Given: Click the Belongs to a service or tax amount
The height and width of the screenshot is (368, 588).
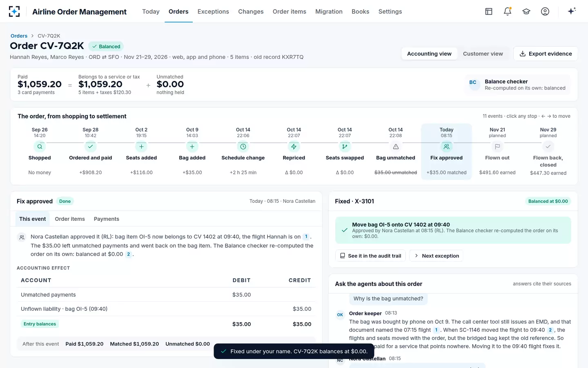Looking at the screenshot, I should coord(100,84).
